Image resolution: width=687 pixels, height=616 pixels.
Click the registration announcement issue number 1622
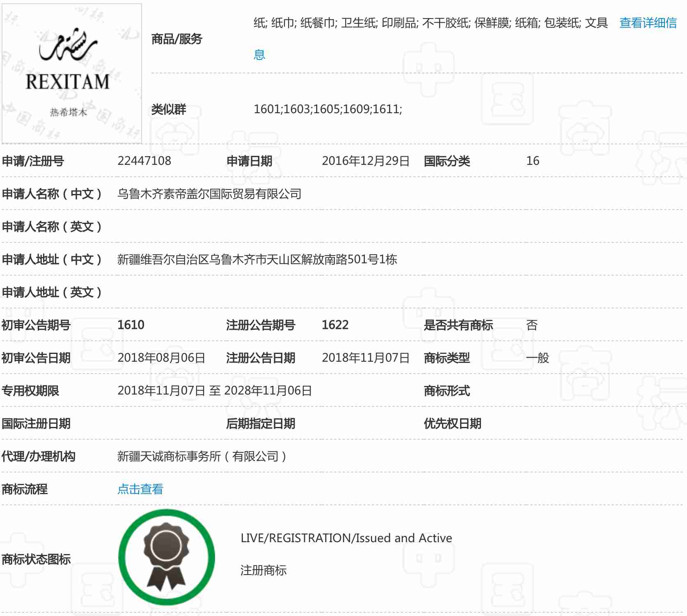335,325
